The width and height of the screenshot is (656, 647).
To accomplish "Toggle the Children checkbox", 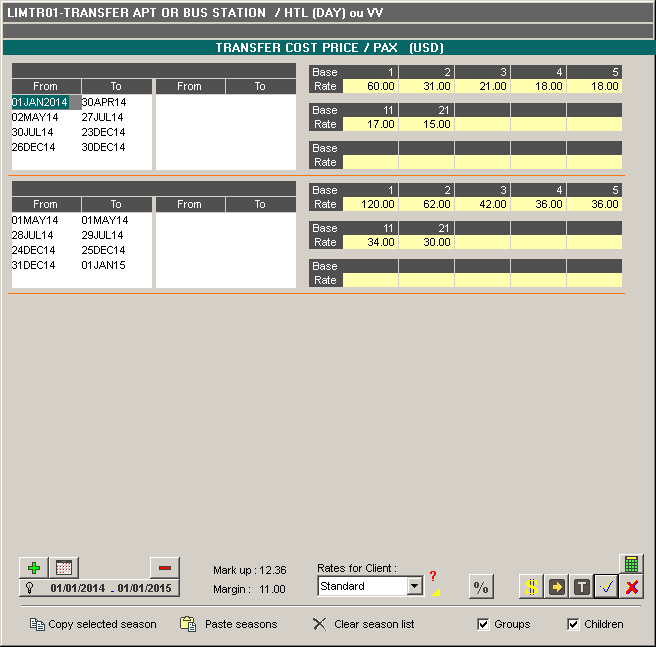I will [x=573, y=624].
